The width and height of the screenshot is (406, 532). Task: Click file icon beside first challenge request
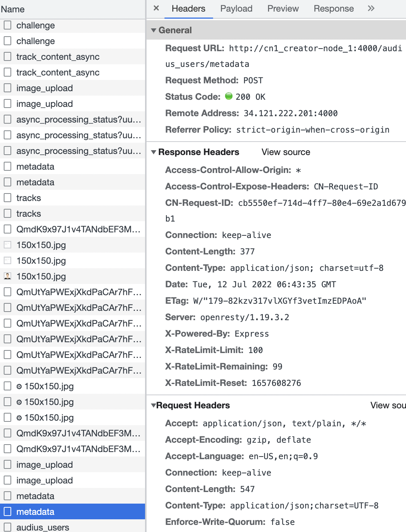[x=7, y=25]
